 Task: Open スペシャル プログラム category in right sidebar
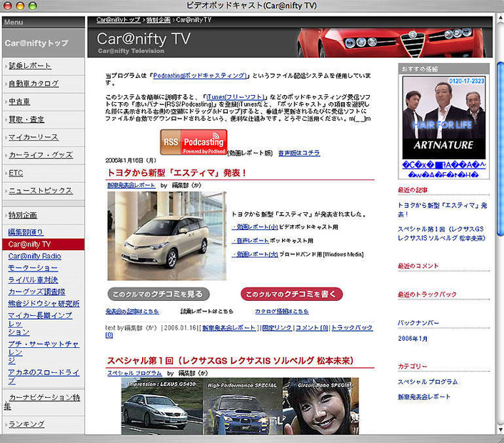(428, 382)
